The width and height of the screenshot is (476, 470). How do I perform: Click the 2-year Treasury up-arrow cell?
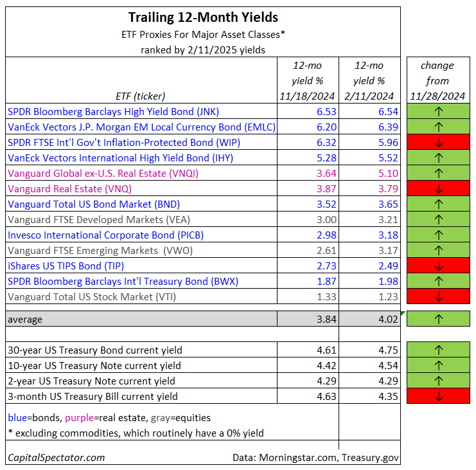click(x=438, y=381)
